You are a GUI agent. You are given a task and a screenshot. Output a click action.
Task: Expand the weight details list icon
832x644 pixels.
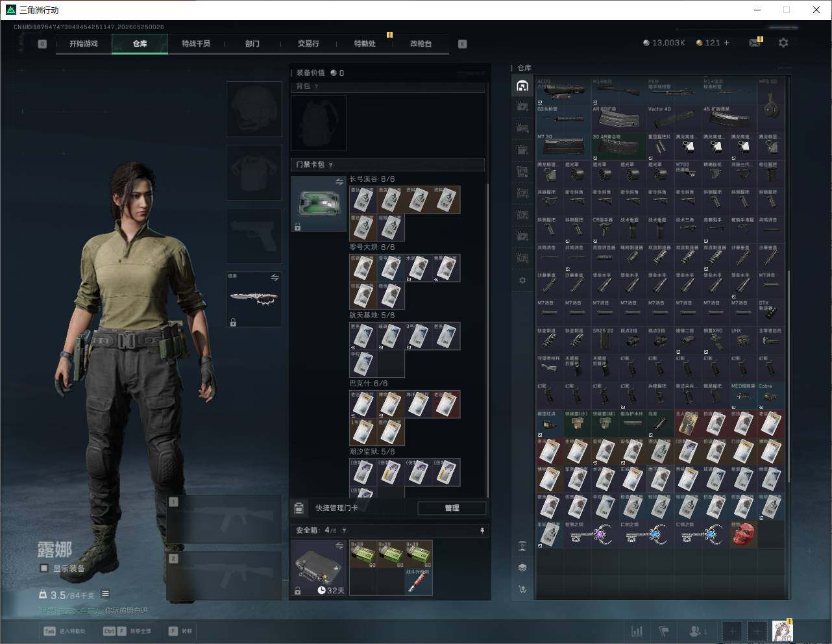pos(105,594)
